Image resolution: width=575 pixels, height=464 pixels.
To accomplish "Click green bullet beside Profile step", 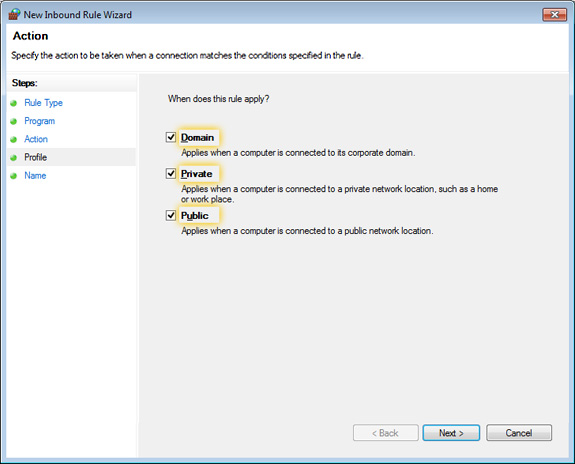I will click(14, 158).
